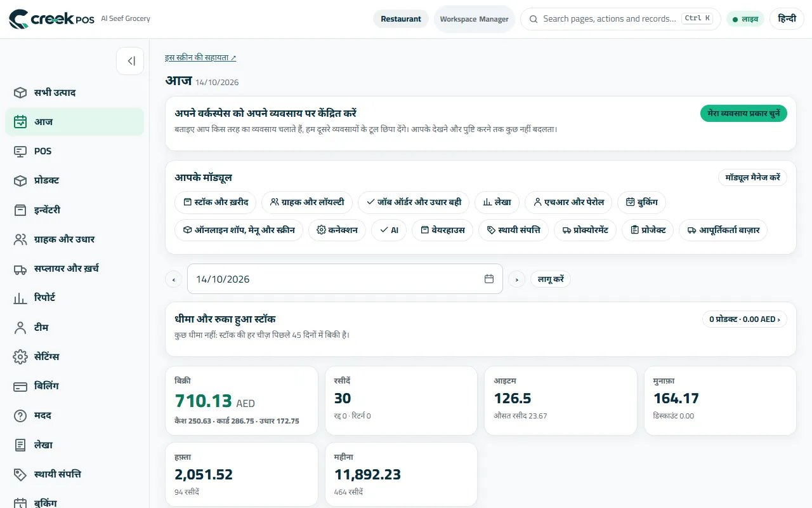Click the POS monitor icon in sidebar
This screenshot has width=812, height=508.
point(20,151)
